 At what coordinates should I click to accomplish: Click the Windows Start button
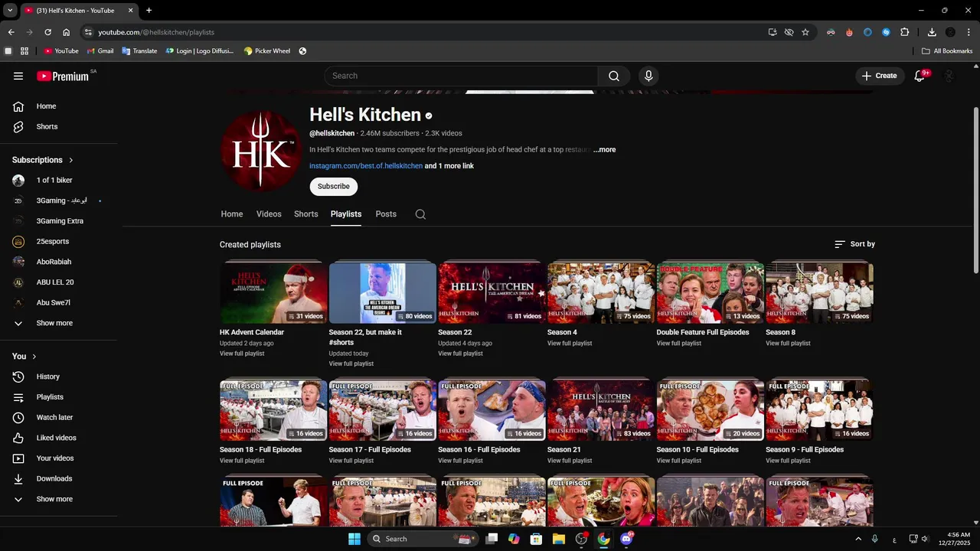point(354,539)
